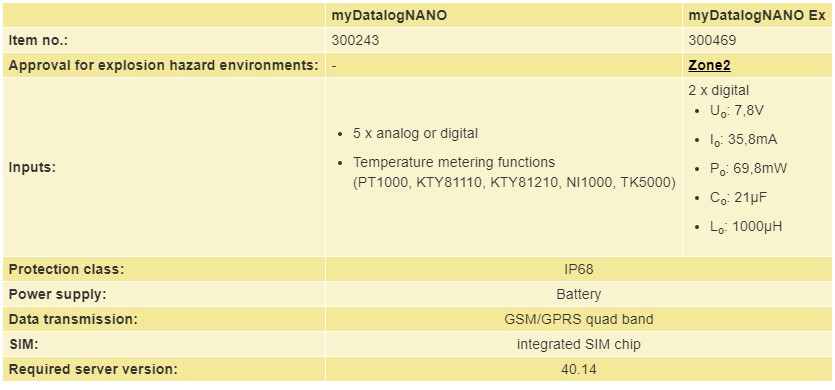835x390 pixels.
Task: Click the 'Protection class:' label
Action: (66, 269)
